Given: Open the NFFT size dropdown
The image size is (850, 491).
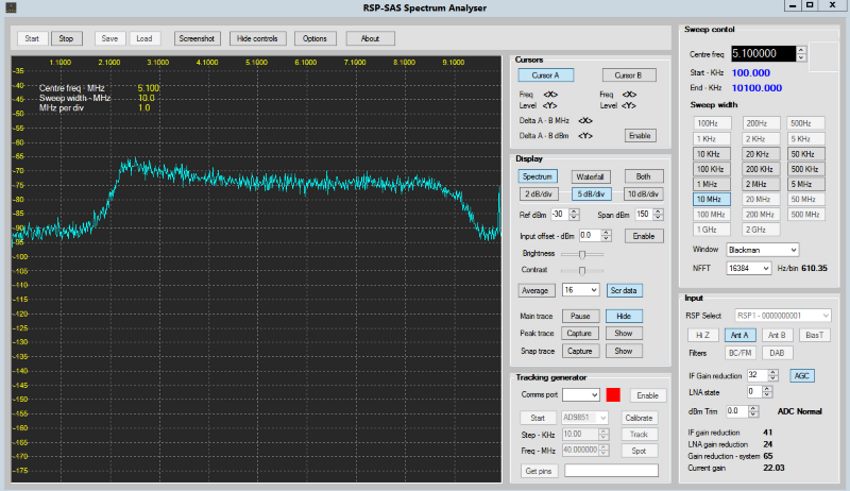Looking at the screenshot, I should 749,268.
